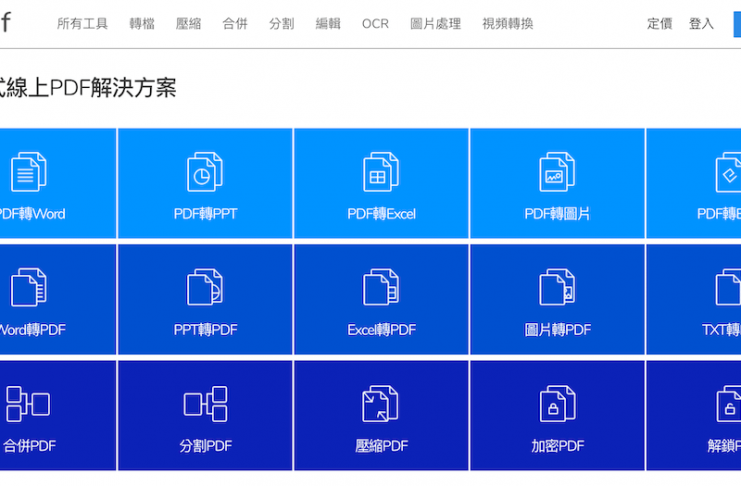Click the 壓縮PDF compress arrows icon
Viewport: 741px width, 486px height.
(380, 404)
